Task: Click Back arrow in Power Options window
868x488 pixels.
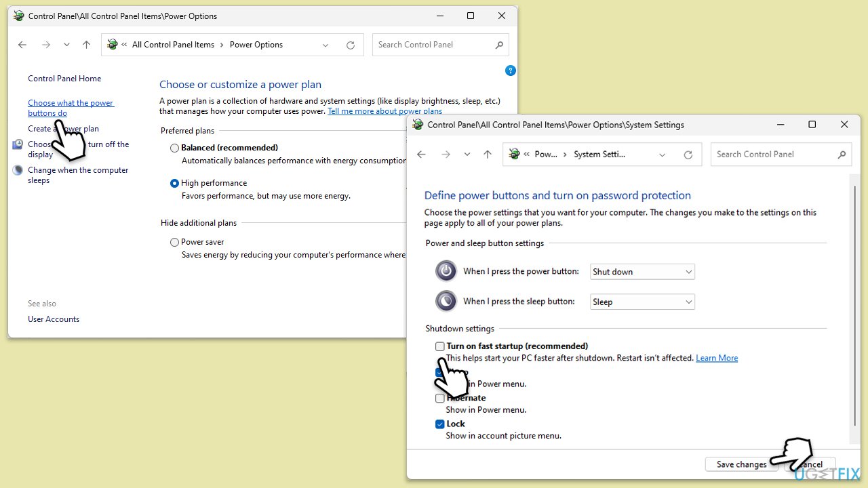Action: coord(22,45)
